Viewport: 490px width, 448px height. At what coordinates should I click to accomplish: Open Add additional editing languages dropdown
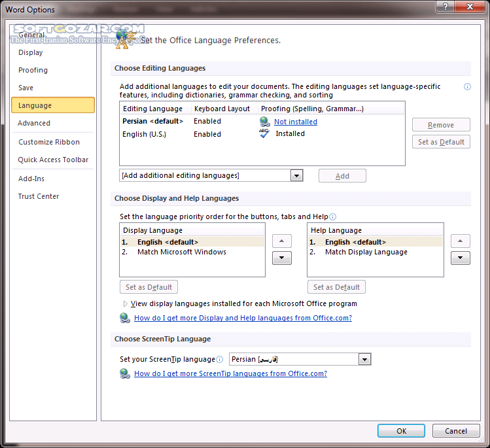(296, 175)
